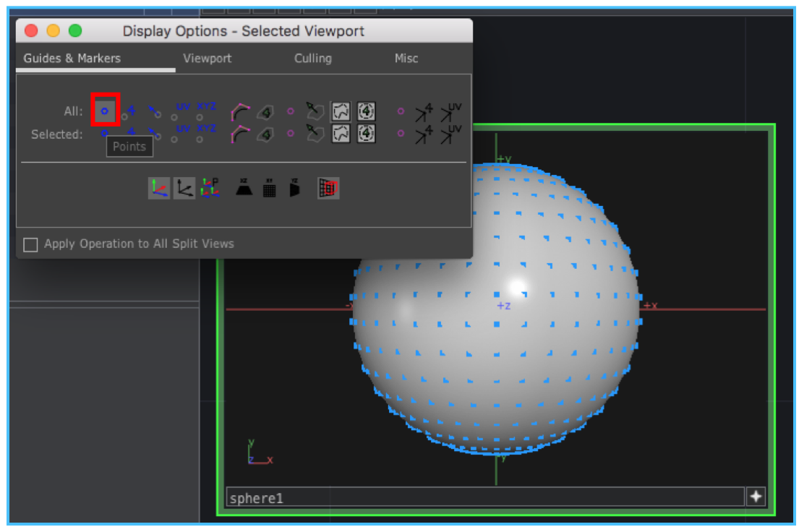Toggle the YZ grid plane icon

pyautogui.click(x=294, y=188)
